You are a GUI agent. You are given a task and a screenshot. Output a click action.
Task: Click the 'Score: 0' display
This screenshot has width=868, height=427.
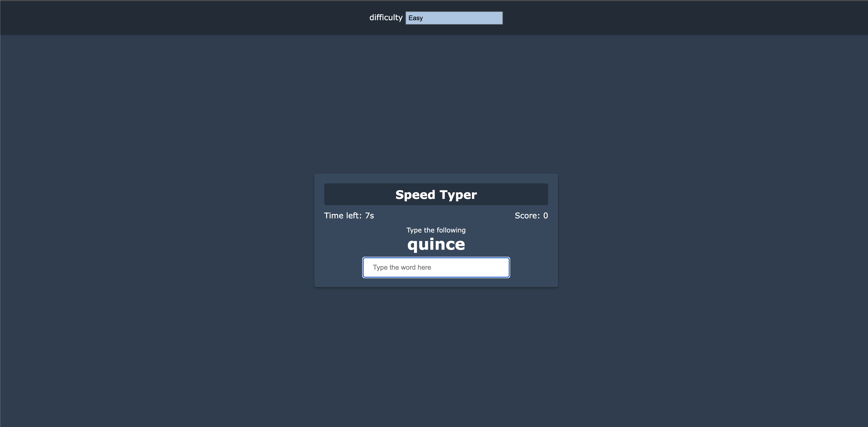pyautogui.click(x=531, y=215)
